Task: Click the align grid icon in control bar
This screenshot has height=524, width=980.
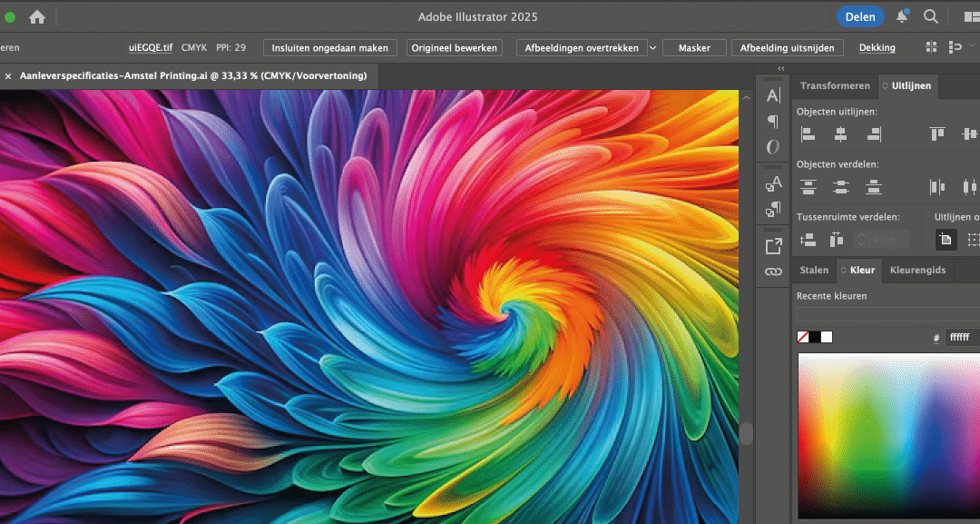Action: point(931,47)
